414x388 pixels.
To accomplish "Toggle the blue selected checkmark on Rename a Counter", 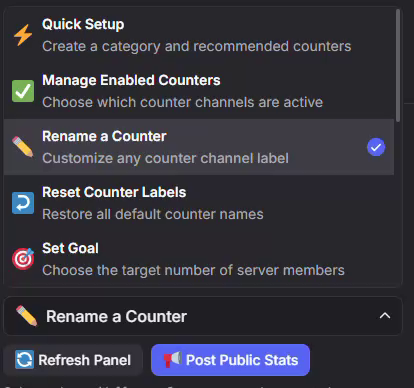I will [x=376, y=147].
